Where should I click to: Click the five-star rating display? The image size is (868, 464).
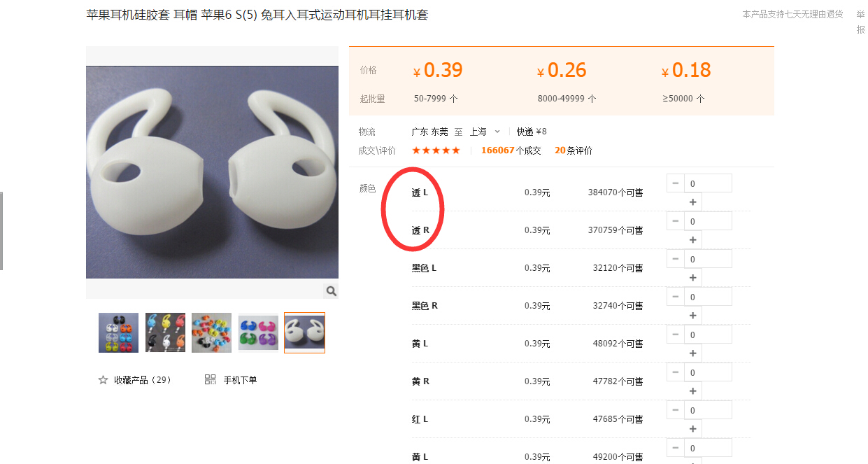[x=436, y=150]
